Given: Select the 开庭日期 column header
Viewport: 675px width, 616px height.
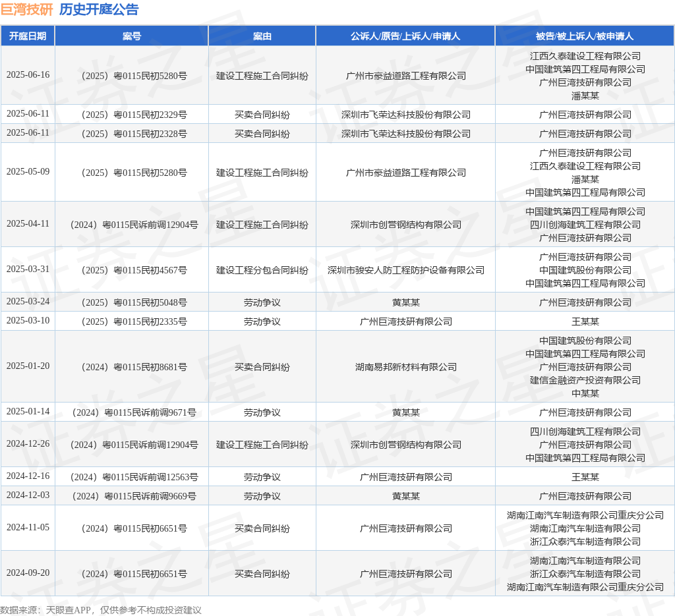Looking at the screenshot, I should (x=28, y=36).
